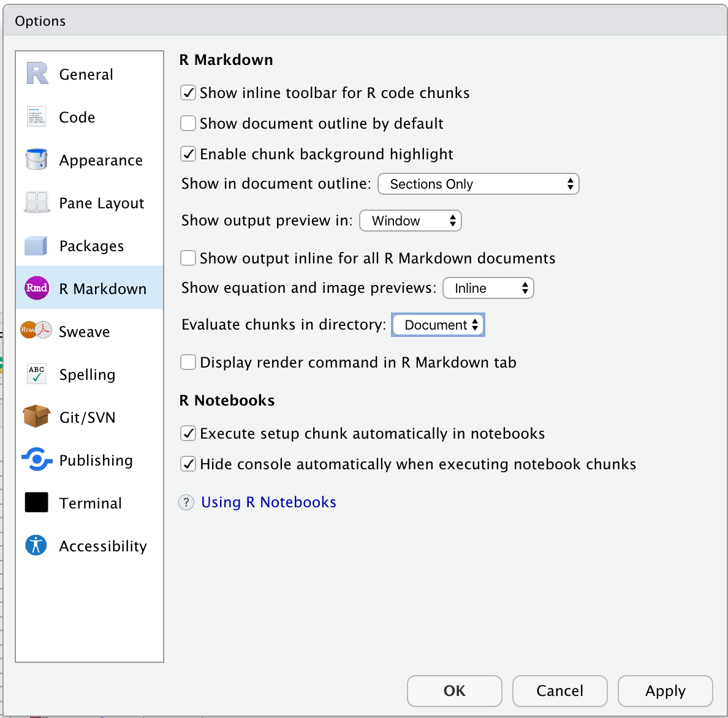
Task: Click the OK button
Action: click(454, 690)
